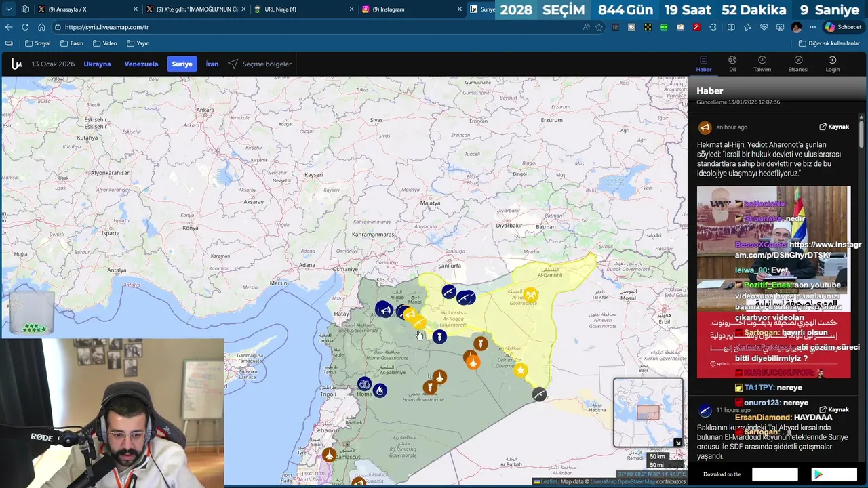Viewport: 868px width, 488px height.
Task: Select the Ukrayna region link
Action: [x=97, y=64]
